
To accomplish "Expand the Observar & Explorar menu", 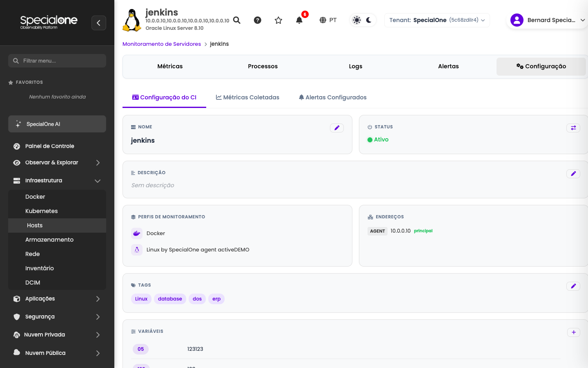I will pyautogui.click(x=57, y=163).
